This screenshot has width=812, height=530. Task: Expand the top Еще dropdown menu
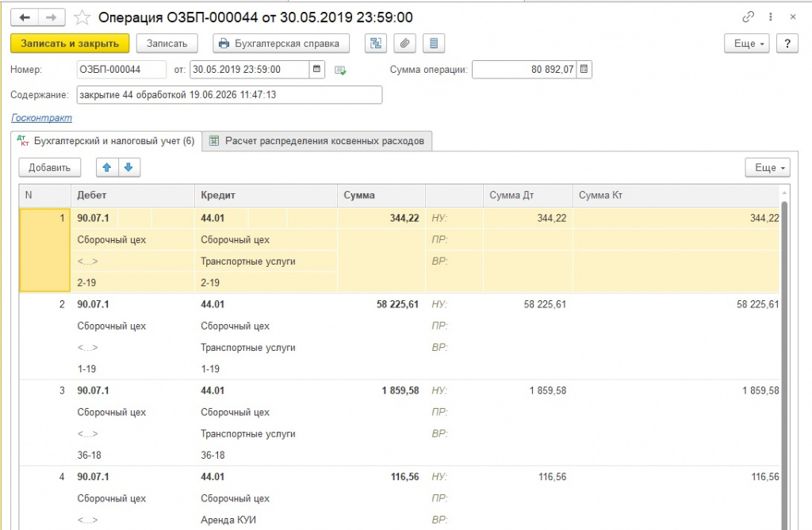747,44
